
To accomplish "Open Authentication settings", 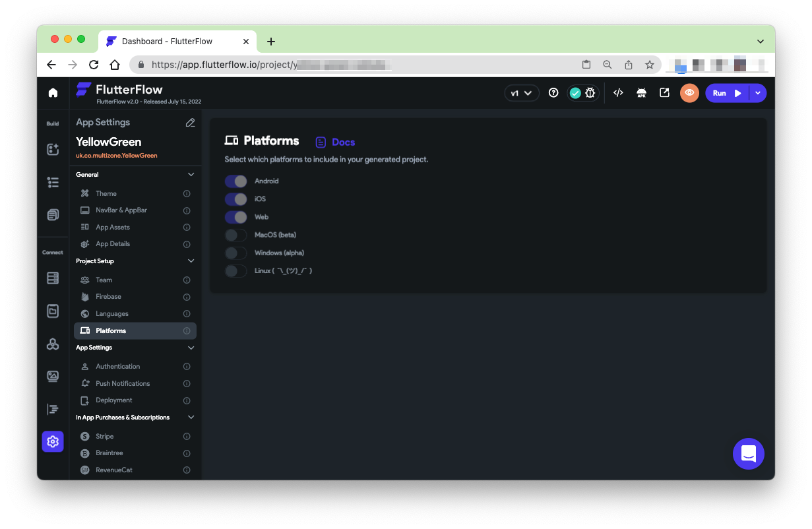I will point(135,367).
